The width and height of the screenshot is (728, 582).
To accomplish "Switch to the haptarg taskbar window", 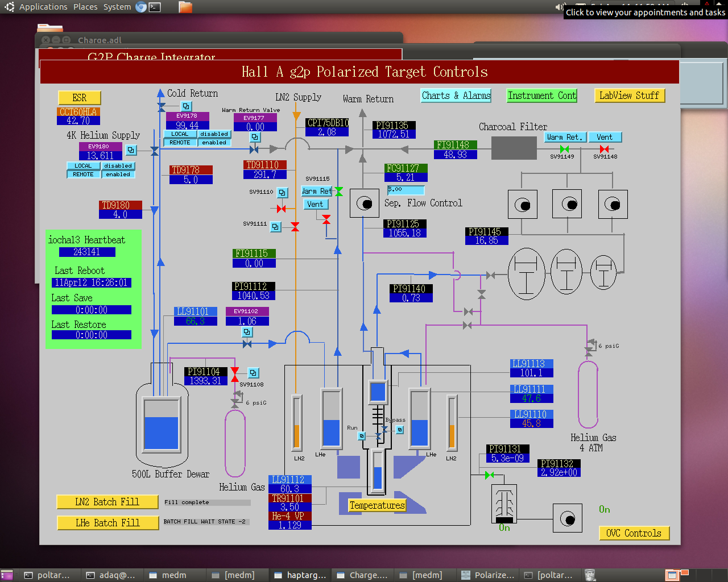I will pos(300,575).
